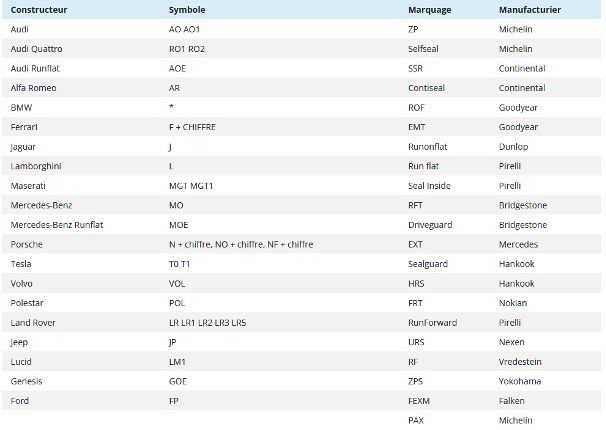Select the MGT MGT1 symbol cell
This screenshot has height=430, width=606.
click(192, 186)
